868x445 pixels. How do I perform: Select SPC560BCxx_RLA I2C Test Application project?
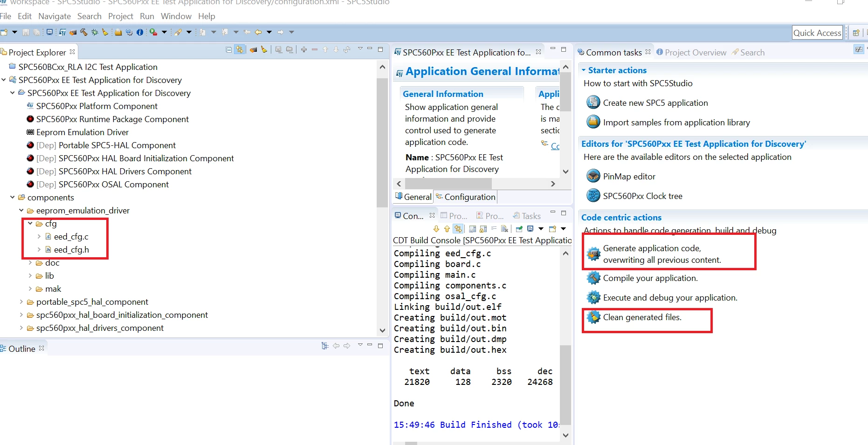coord(88,67)
